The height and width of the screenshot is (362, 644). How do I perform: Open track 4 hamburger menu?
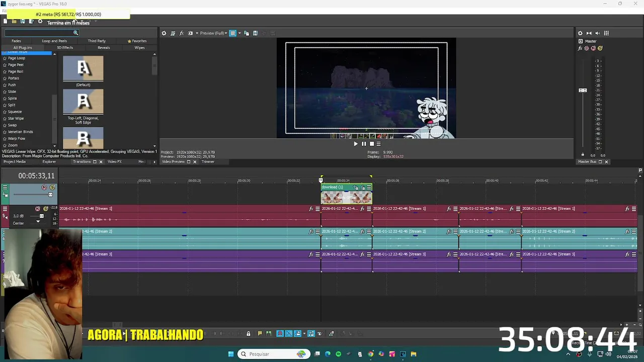5,188
